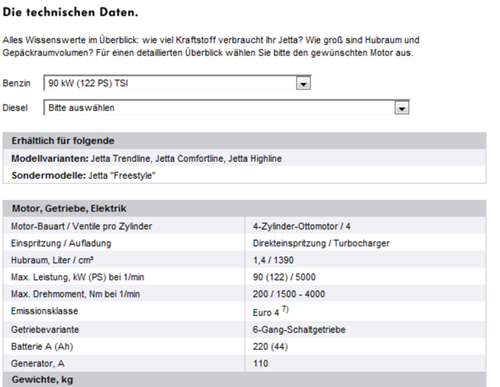Click the '90 (122) / 5000' power value

click(284, 277)
